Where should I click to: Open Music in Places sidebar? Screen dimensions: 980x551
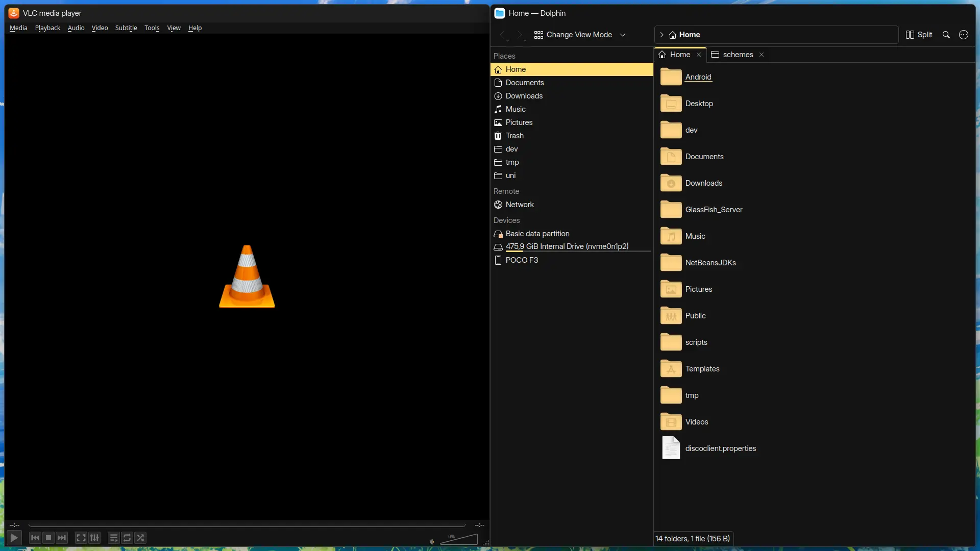click(572, 109)
